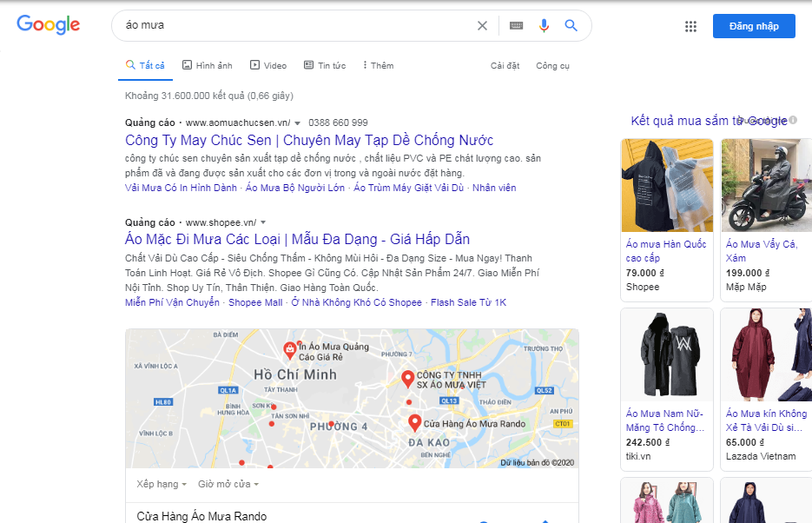Open the on-screen keyboard icon
The width and height of the screenshot is (812, 523).
click(x=517, y=25)
